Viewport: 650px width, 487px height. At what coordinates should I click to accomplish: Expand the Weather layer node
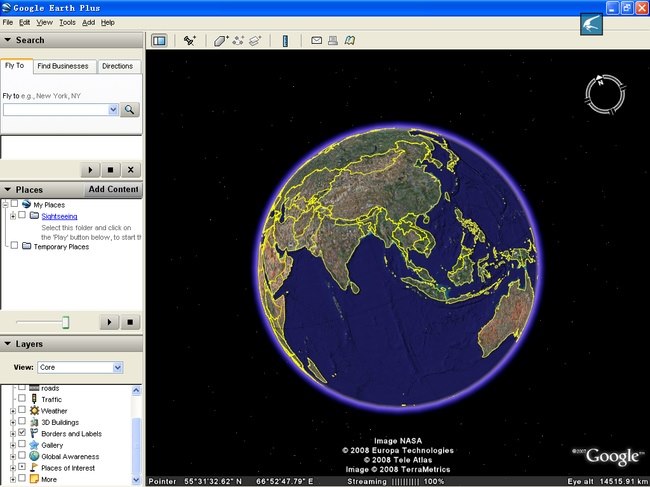13,411
